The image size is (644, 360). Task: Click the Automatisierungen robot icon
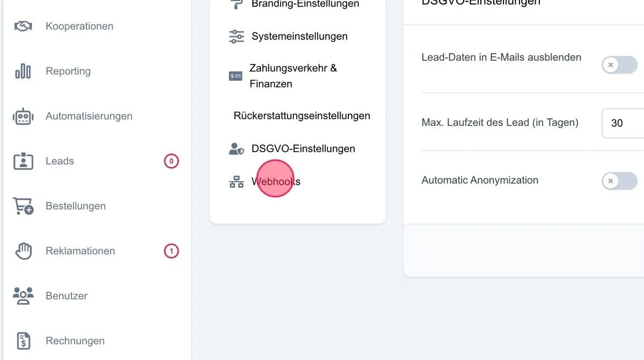[23, 116]
